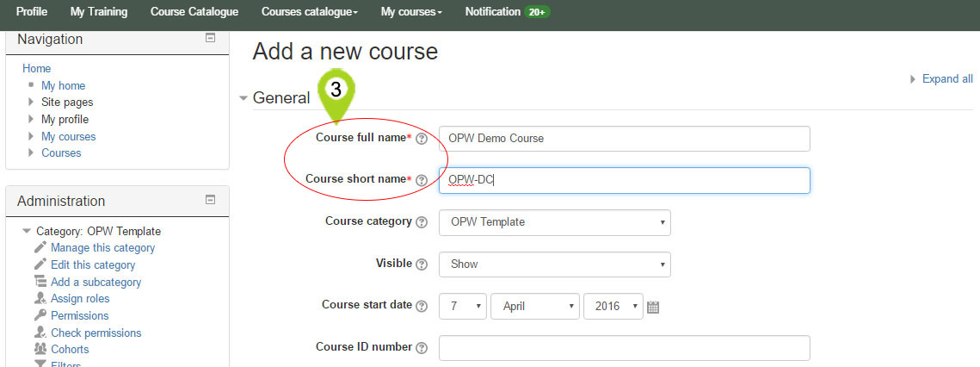Click help icon next to Visible label
This screenshot has width=980, height=367.
pyautogui.click(x=422, y=264)
